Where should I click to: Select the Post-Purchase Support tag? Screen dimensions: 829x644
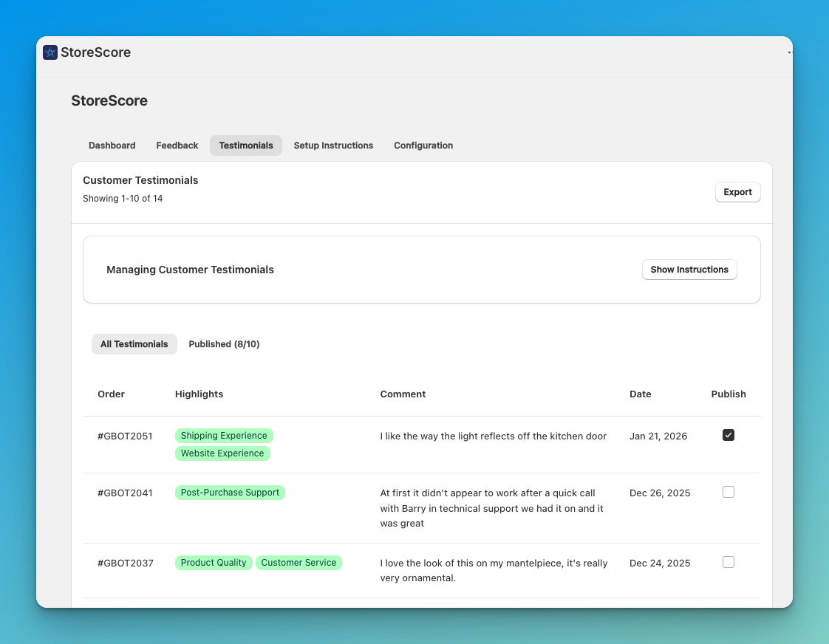click(x=230, y=492)
